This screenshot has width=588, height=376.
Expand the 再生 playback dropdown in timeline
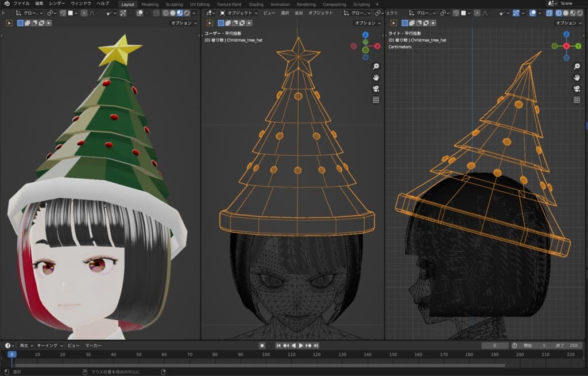coord(26,346)
